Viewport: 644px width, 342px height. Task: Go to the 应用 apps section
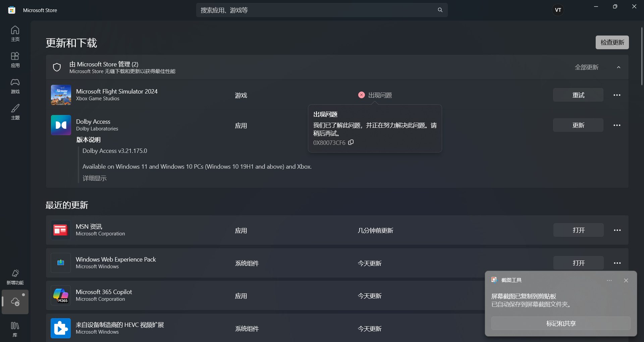[15, 60]
